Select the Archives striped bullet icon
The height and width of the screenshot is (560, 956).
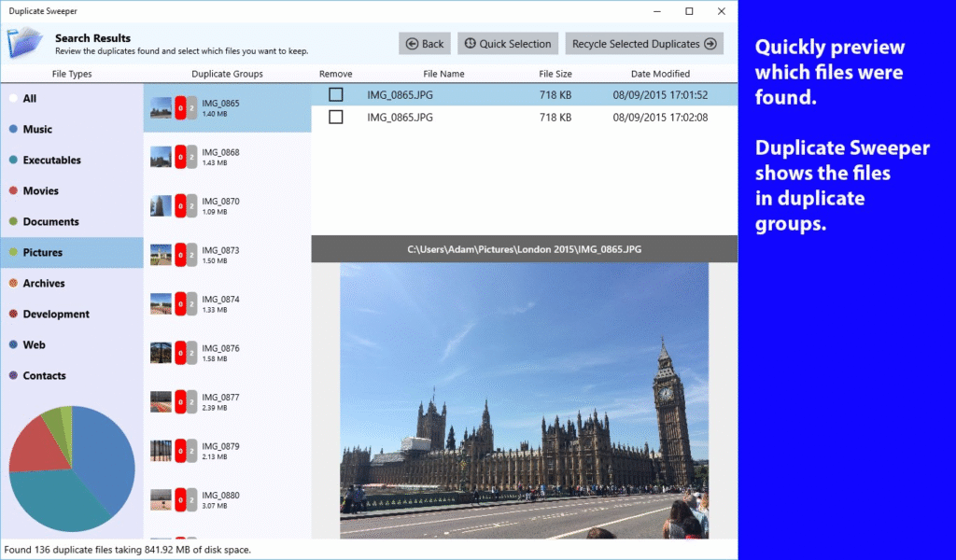13,284
